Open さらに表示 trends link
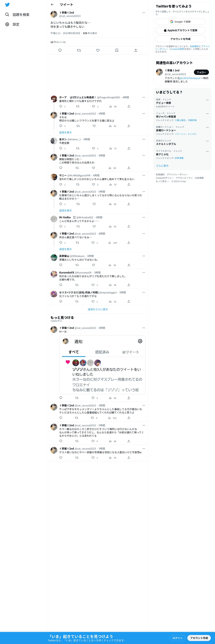 (162, 166)
